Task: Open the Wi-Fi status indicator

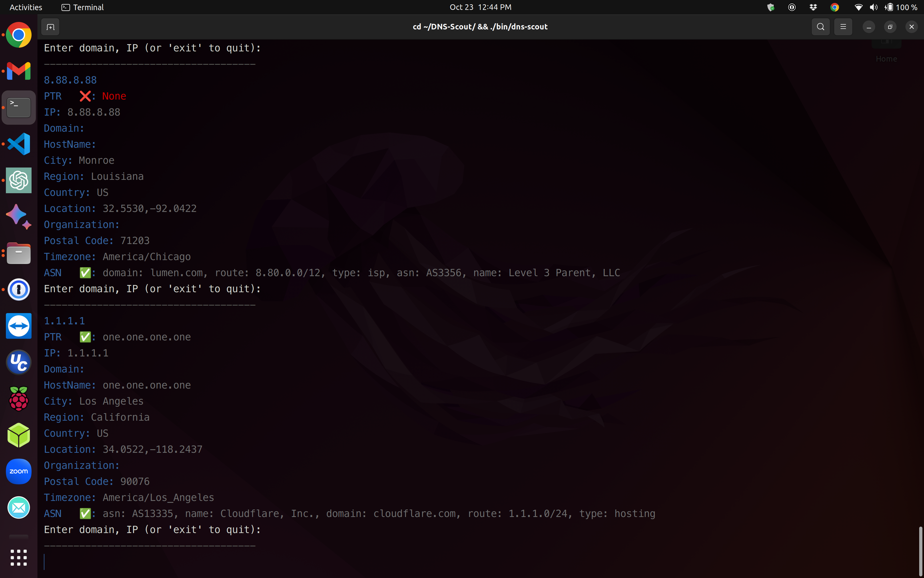Action: pyautogui.click(x=858, y=7)
